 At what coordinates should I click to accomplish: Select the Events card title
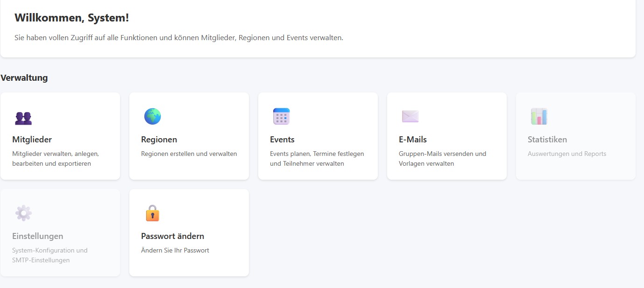click(282, 140)
